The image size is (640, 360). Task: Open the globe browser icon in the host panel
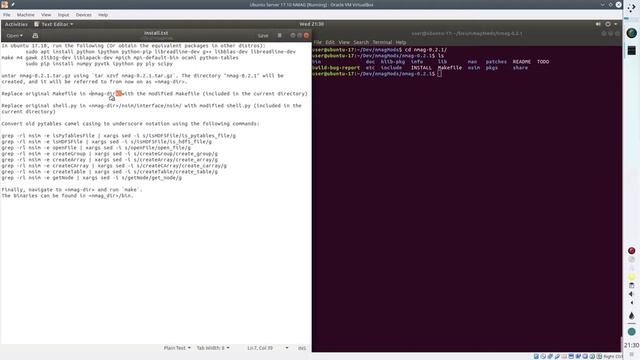pos(631,33)
